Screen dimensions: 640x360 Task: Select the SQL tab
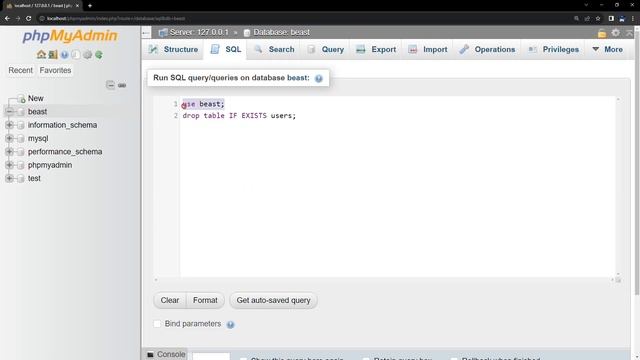click(x=225, y=49)
